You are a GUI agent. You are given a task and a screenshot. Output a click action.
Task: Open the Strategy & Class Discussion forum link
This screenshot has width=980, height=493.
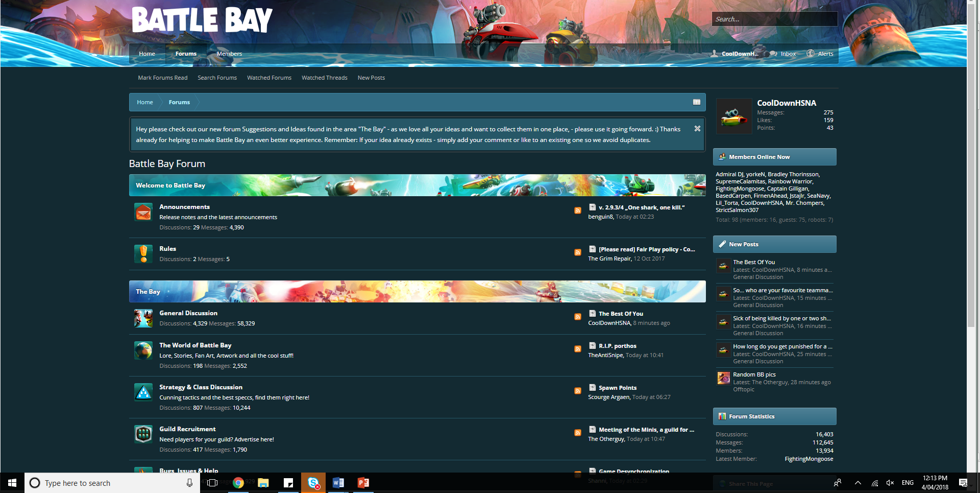[x=201, y=387]
